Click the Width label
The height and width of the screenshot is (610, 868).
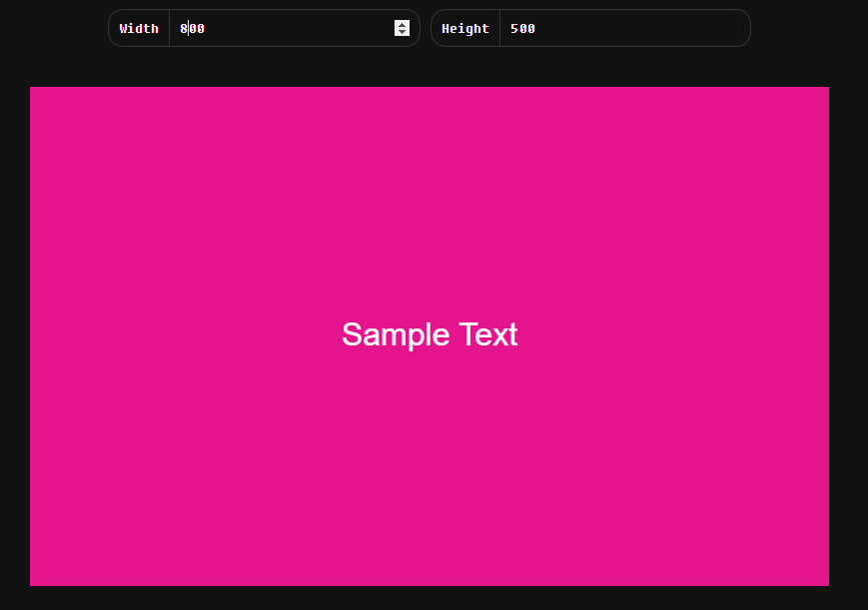[x=139, y=28]
